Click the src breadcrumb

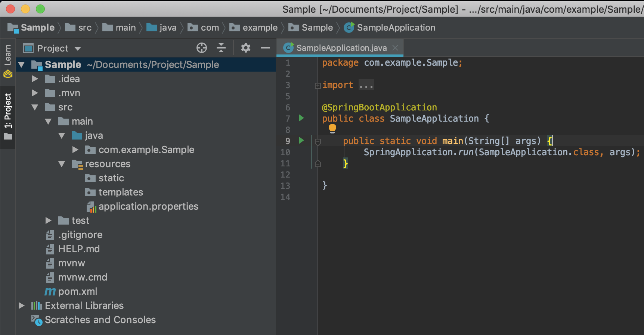click(78, 28)
